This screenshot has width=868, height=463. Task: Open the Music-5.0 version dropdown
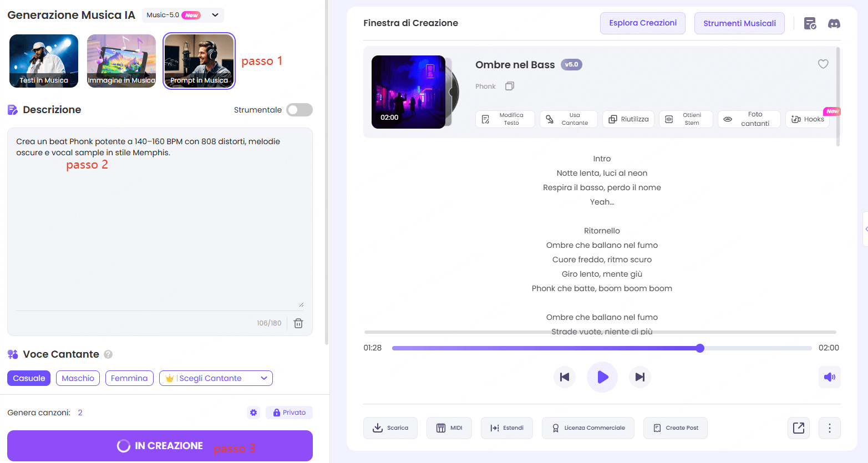(x=183, y=15)
